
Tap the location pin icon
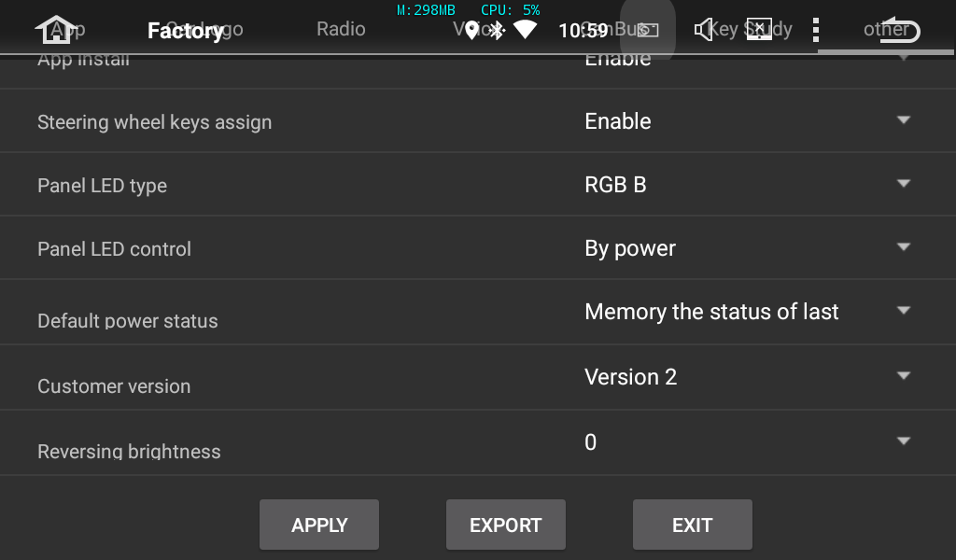(x=471, y=30)
